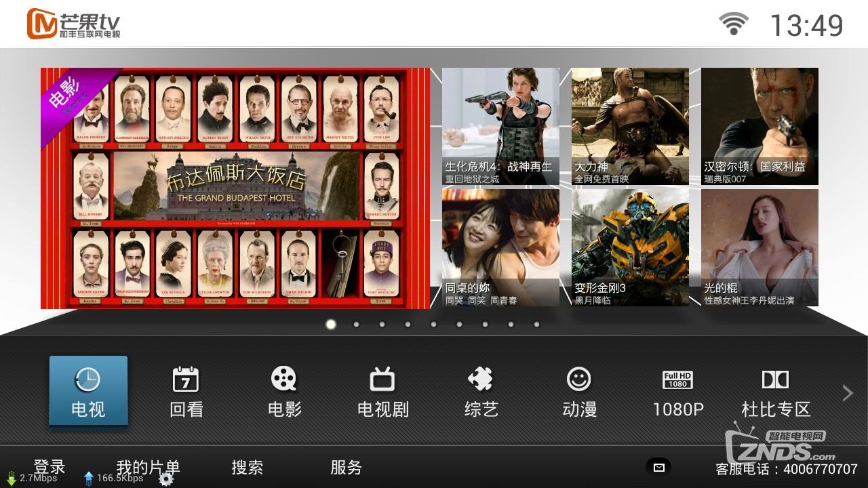Open the 电影 film reel icon

click(x=284, y=380)
